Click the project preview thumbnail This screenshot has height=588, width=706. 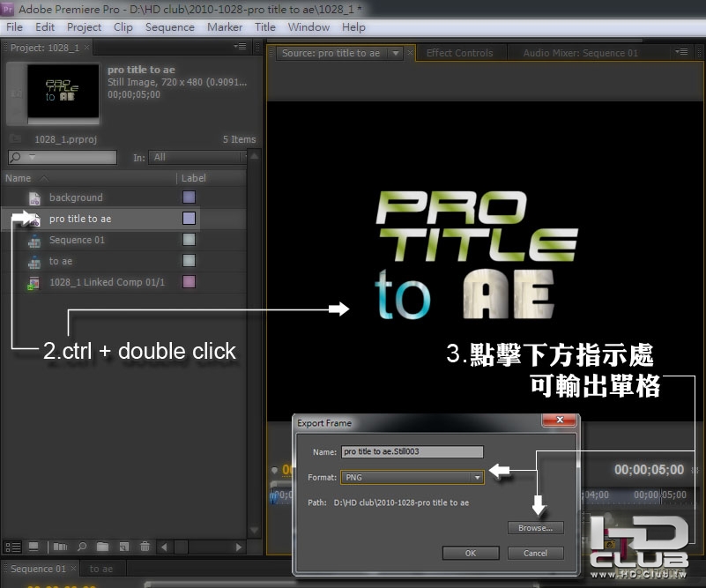click(63, 93)
